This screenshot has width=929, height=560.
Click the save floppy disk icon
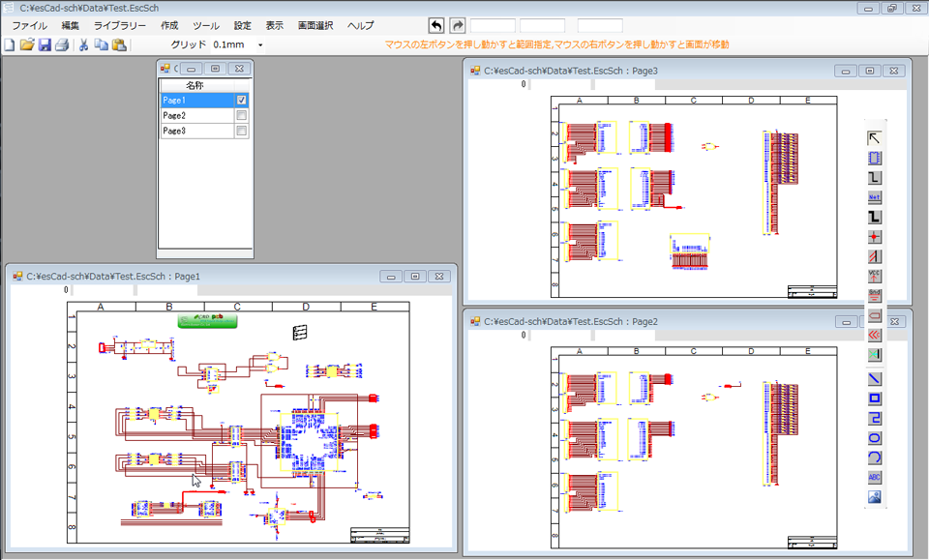point(45,44)
